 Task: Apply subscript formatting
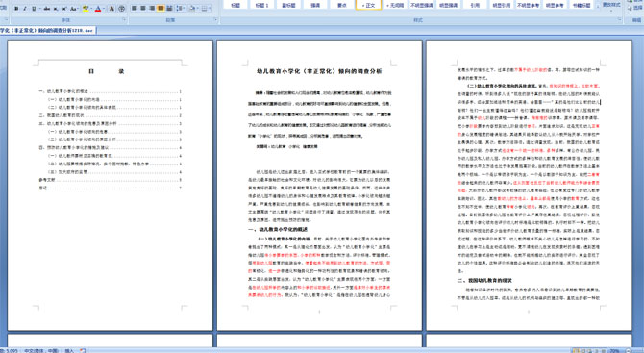[56, 9]
